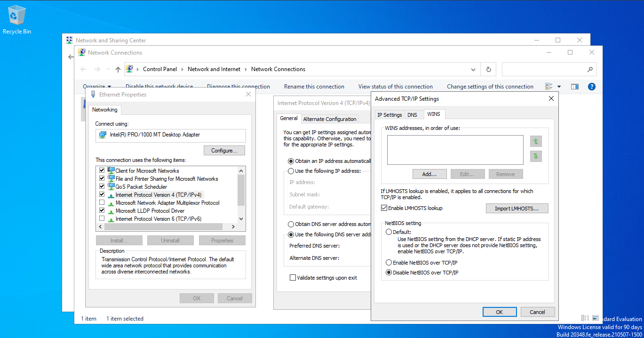
Task: Click the green move-down arrow for WINS addresses
Action: click(536, 156)
